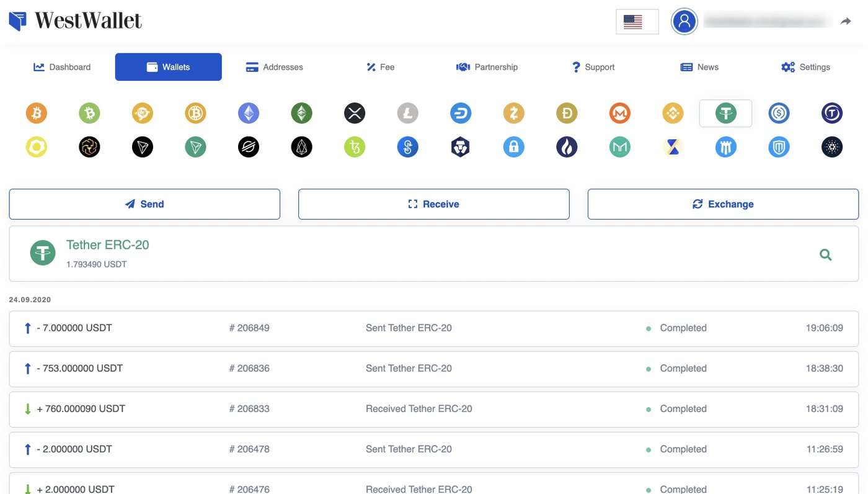Image resolution: width=868 pixels, height=494 pixels.
Task: Open transaction # 206833
Action: [x=434, y=409]
